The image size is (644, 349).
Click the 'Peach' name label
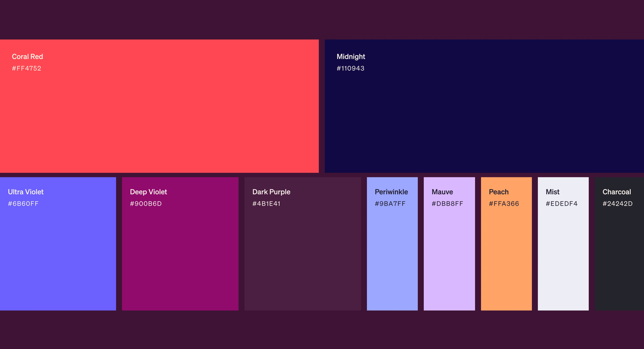(x=499, y=192)
